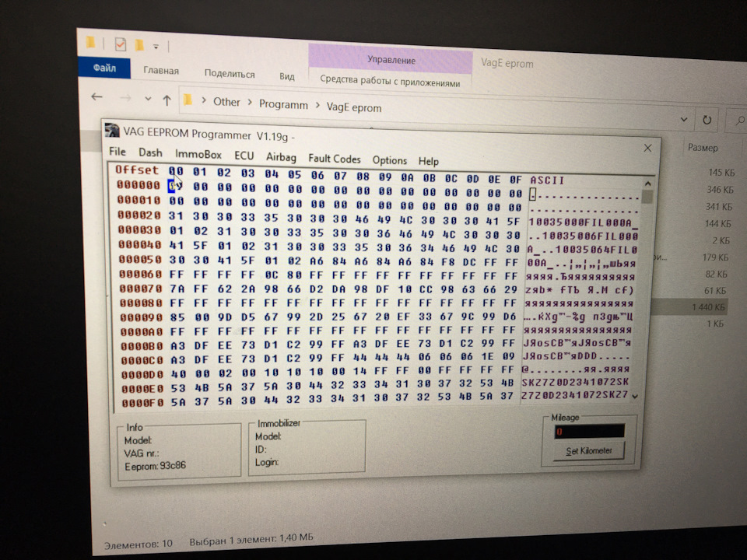Click the Eeprom: 93c86 info text
747x560 pixels.
click(155, 466)
